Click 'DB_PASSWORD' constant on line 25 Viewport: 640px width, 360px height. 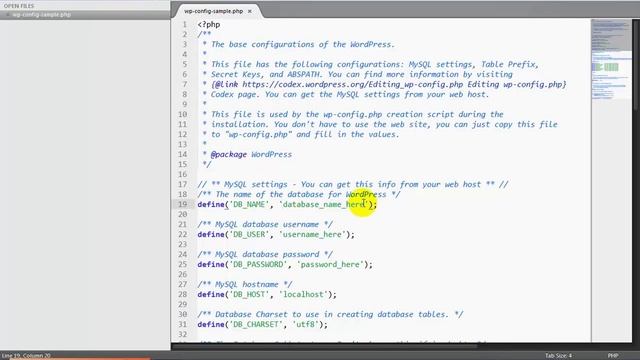[258, 264]
